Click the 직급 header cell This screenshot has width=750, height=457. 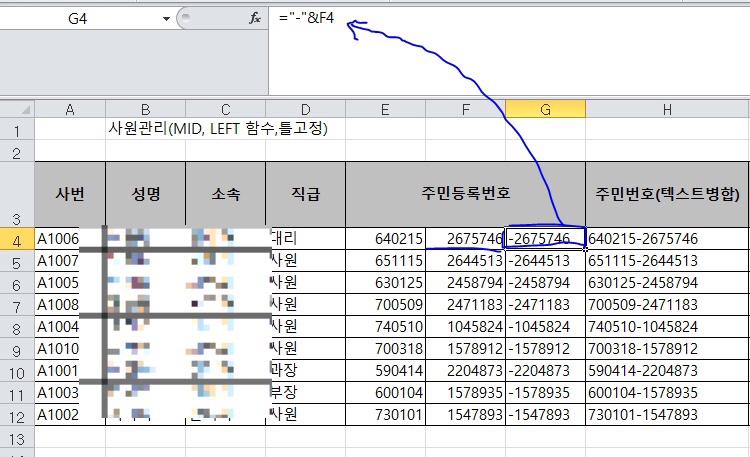pyautogui.click(x=305, y=195)
